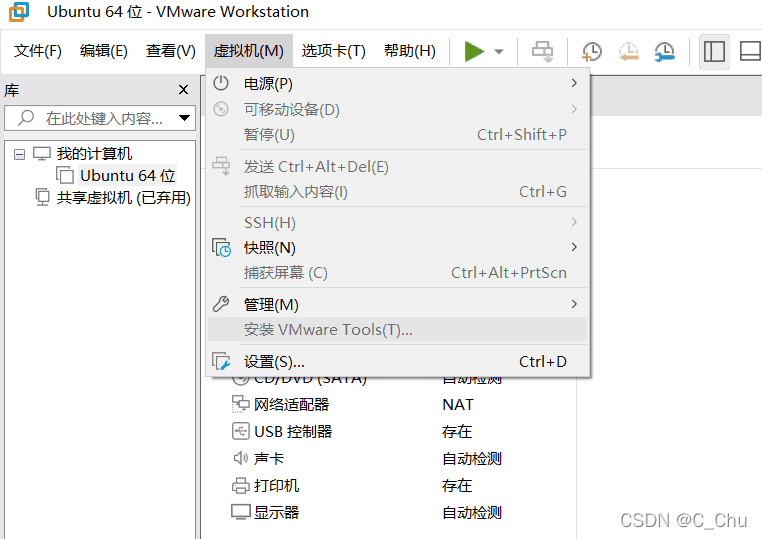The width and height of the screenshot is (762, 539).
Task: Open the 查看(V) menu
Action: (171, 51)
